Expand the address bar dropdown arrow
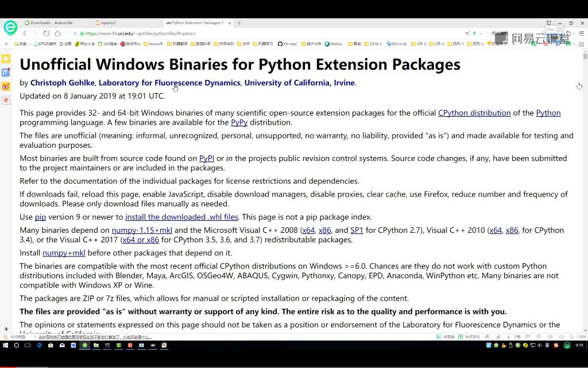This screenshot has width=588, height=368. pyautogui.click(x=481, y=33)
